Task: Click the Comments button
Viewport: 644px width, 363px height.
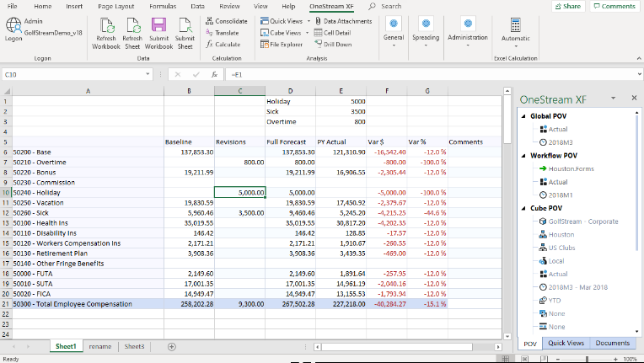Action: coord(614,6)
